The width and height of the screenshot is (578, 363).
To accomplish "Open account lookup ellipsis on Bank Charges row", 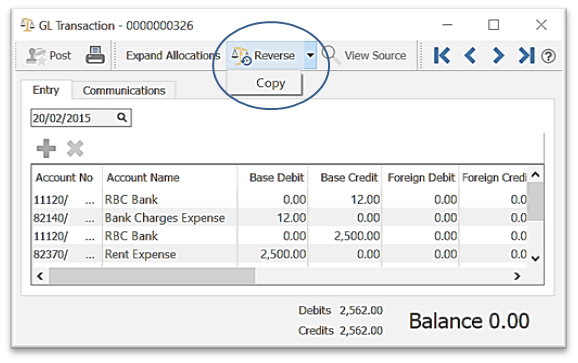I will tap(90, 219).
